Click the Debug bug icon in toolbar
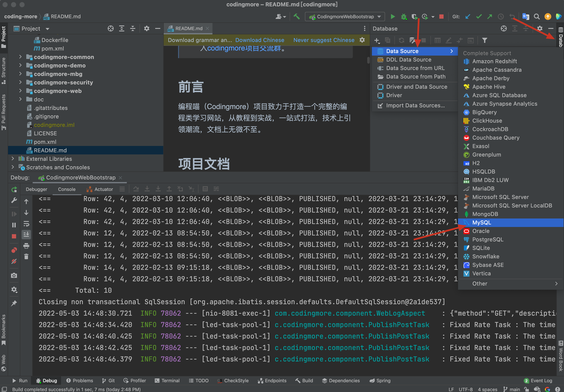Screen dimensions: 564x392 click(403, 17)
